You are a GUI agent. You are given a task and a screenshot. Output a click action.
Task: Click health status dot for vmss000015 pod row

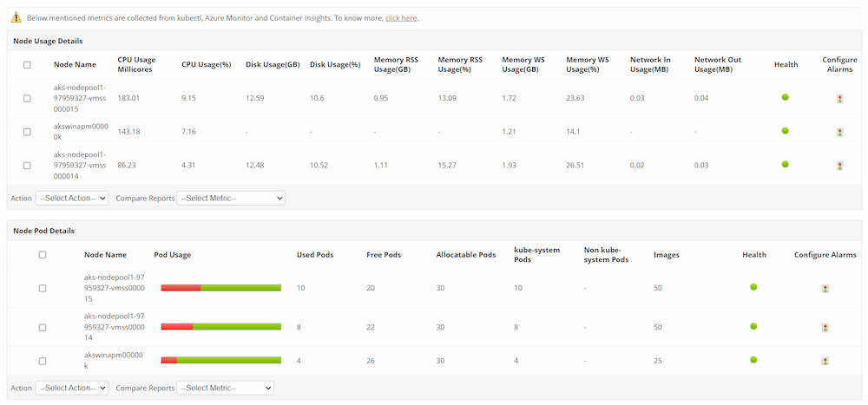(753, 287)
